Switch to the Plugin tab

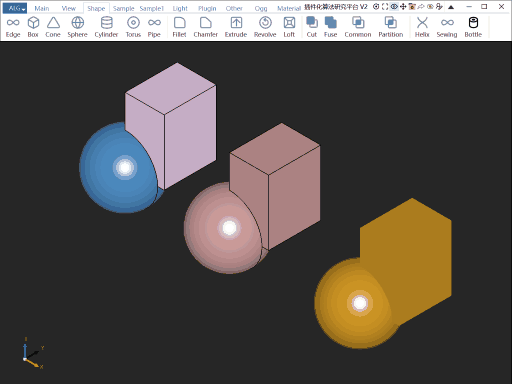point(207,9)
